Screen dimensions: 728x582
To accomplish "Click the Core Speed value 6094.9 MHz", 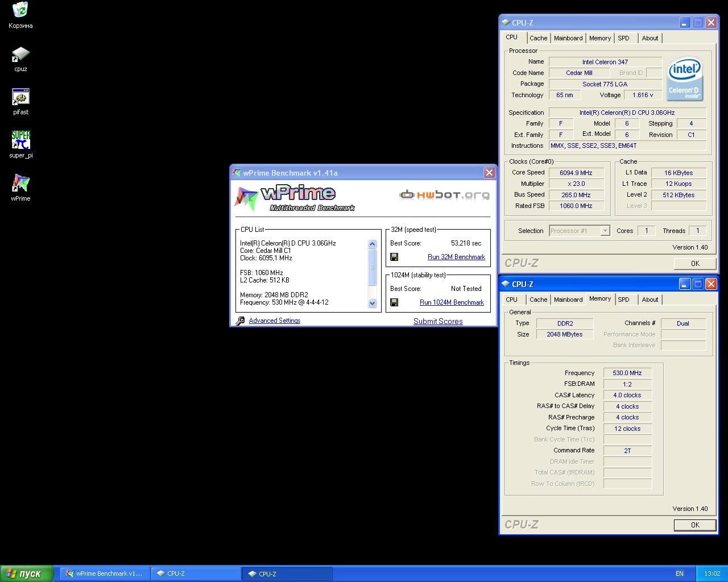I will (x=576, y=173).
